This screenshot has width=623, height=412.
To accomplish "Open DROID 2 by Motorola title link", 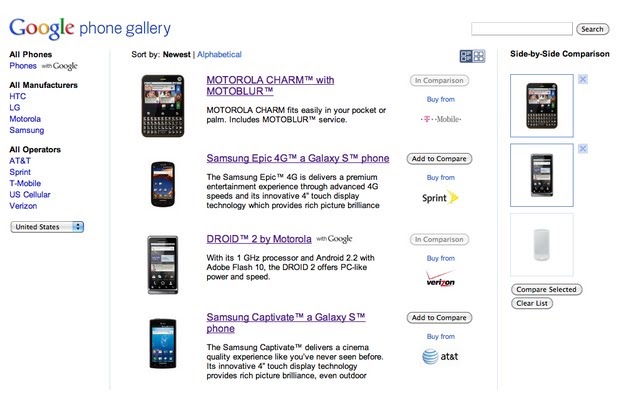I will [x=259, y=239].
